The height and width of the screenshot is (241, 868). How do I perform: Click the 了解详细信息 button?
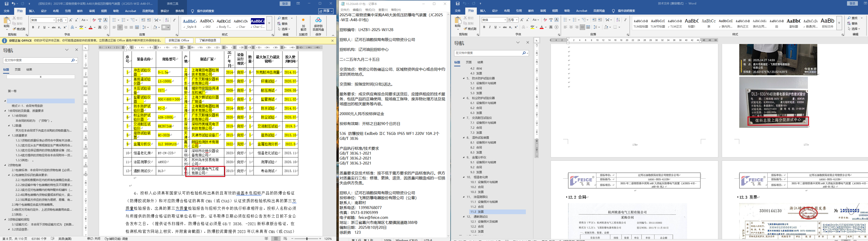coord(208,41)
